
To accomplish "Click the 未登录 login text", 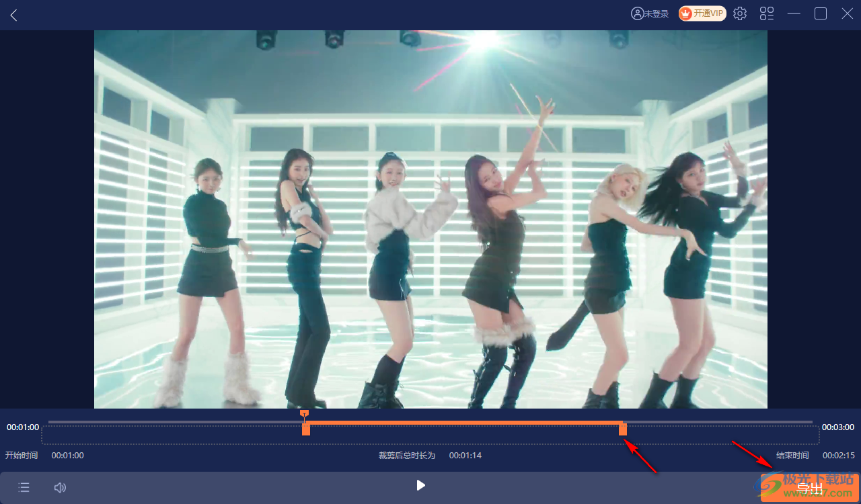I will tap(657, 14).
